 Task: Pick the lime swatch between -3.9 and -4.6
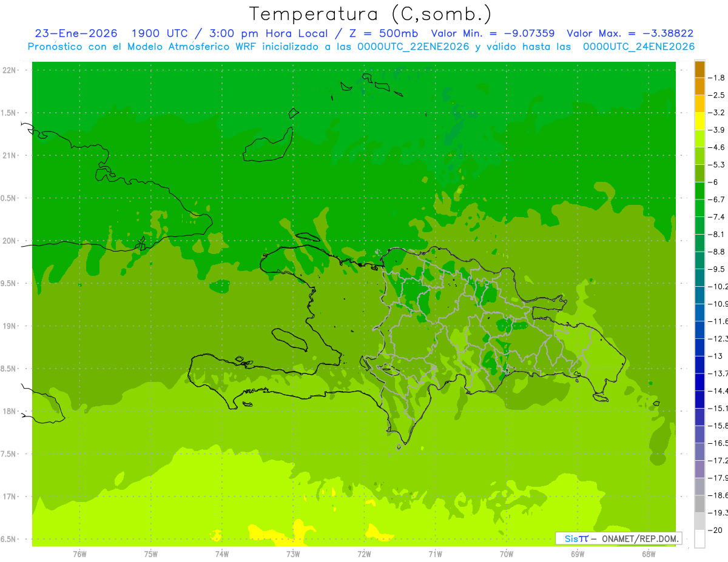(x=699, y=139)
